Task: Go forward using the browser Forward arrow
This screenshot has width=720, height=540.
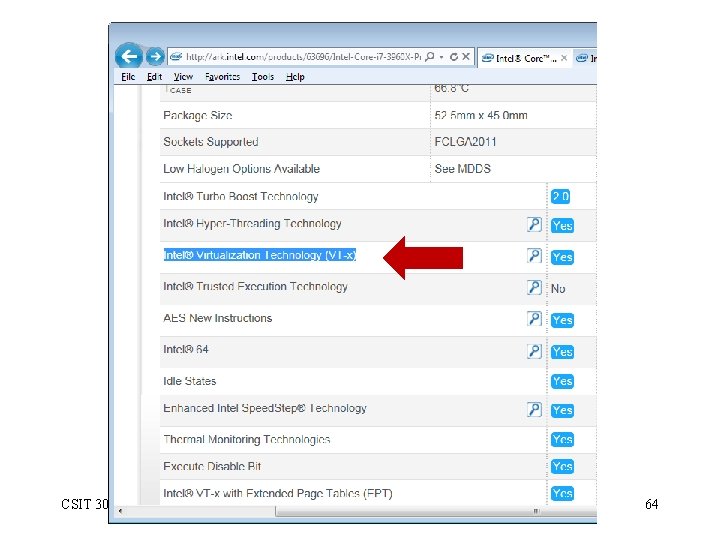Action: pos(155,56)
